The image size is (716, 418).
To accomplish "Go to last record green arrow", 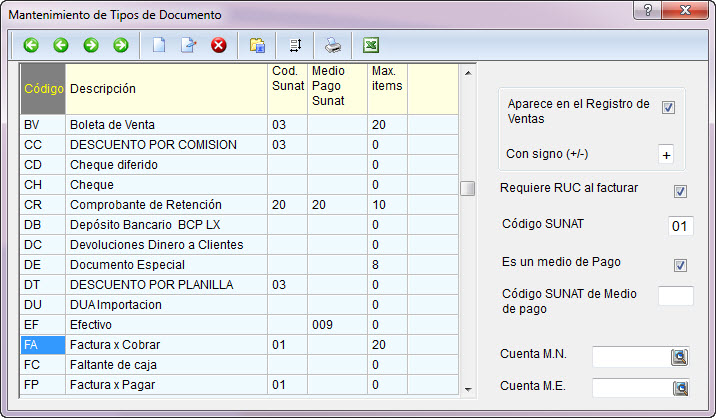I will click(x=120, y=45).
